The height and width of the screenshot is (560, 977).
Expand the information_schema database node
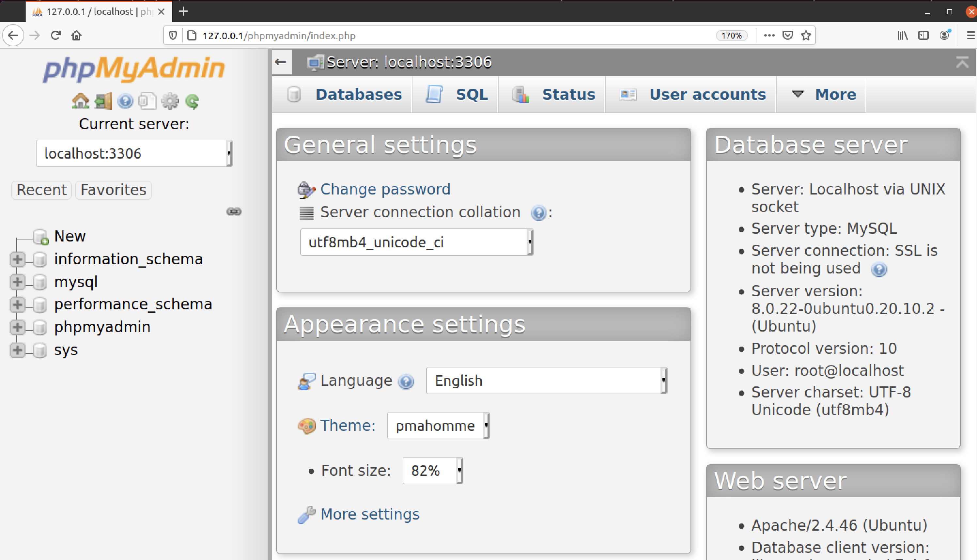[17, 259]
